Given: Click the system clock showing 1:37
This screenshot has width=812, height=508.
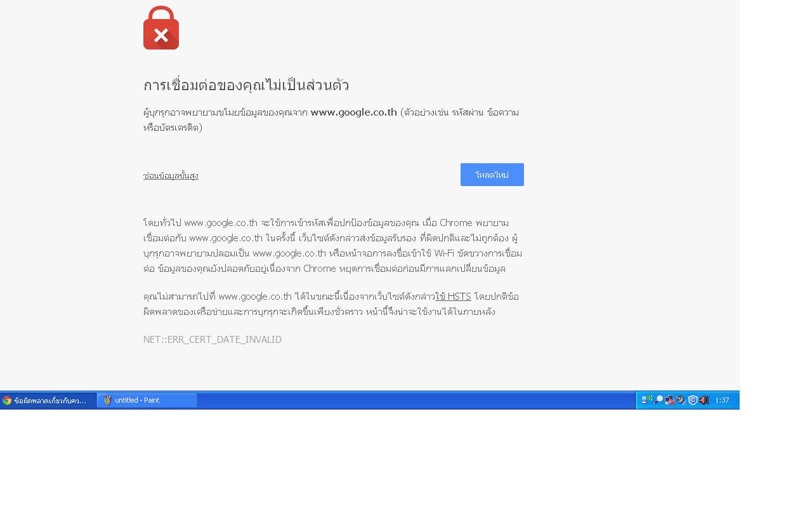Looking at the screenshot, I should pos(722,401).
